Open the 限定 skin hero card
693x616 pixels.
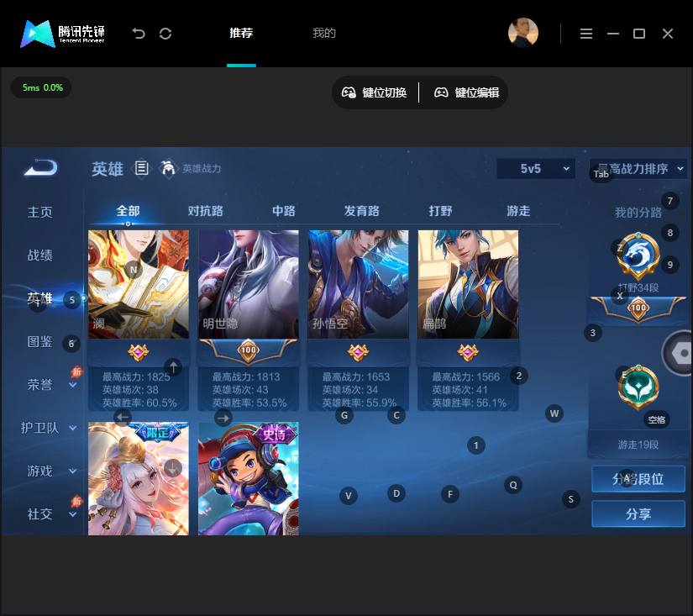[139, 478]
